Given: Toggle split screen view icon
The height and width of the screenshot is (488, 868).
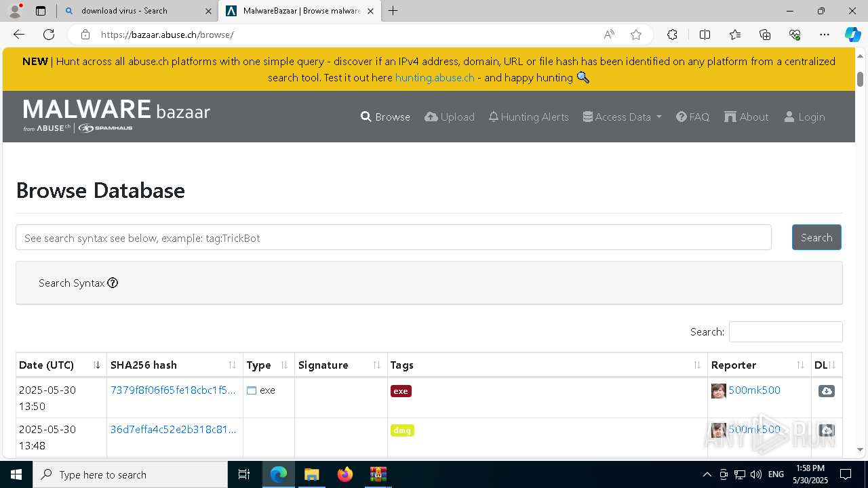Looking at the screenshot, I should pos(705,35).
